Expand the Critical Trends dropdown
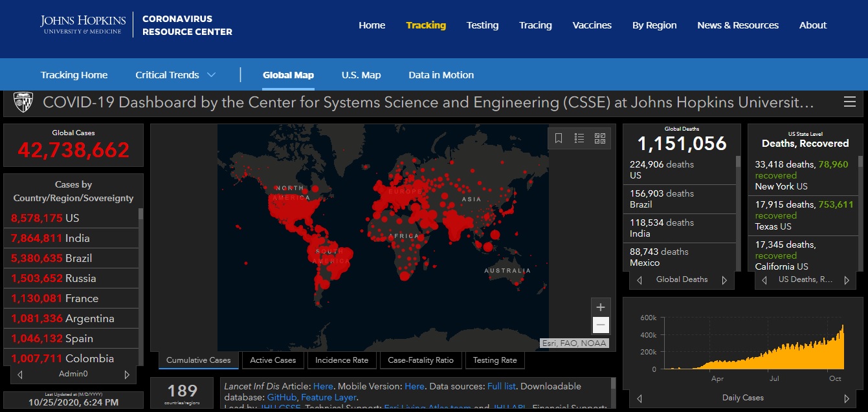The image size is (868, 412). (175, 75)
